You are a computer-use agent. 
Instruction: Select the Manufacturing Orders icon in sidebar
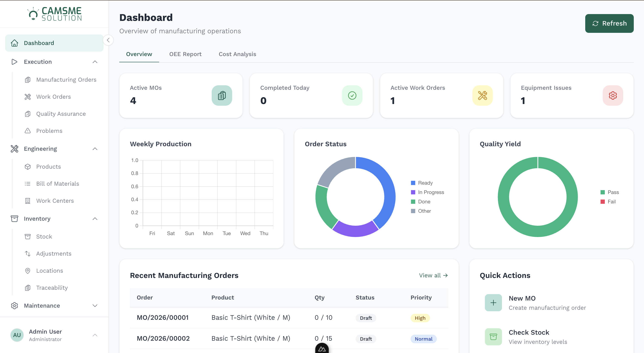click(x=28, y=80)
